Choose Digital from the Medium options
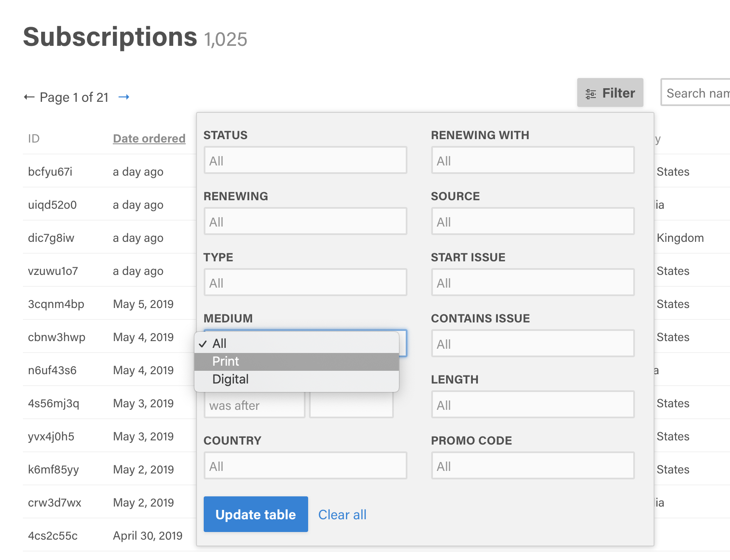The height and width of the screenshot is (560, 730). click(x=297, y=379)
